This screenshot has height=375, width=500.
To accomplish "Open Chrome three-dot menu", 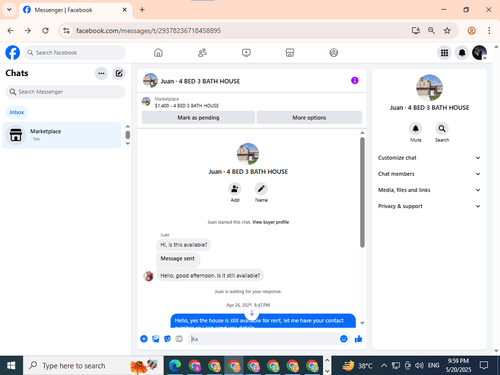I will tap(489, 31).
